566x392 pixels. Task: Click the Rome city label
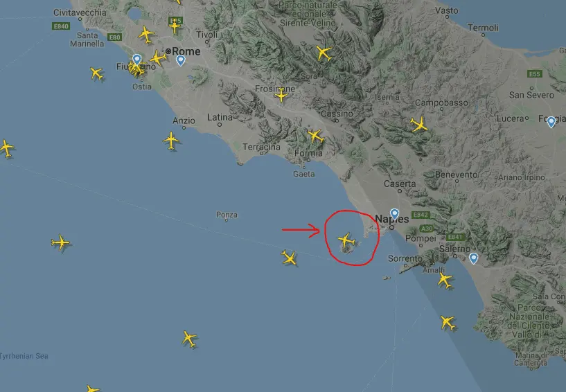coord(186,52)
